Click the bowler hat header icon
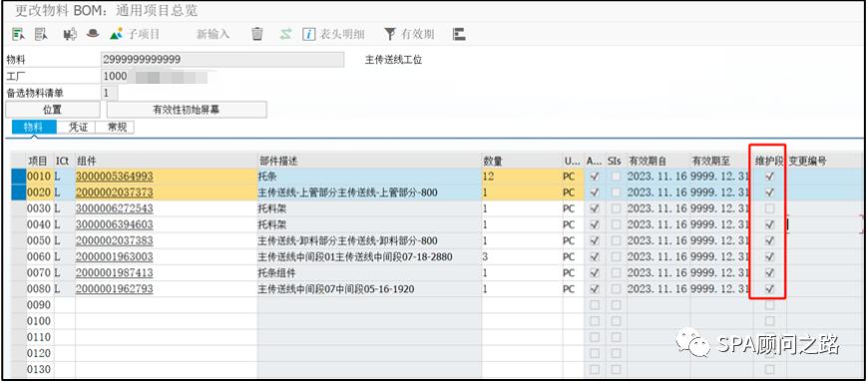Screen dimensions: 868x383 coord(92,34)
